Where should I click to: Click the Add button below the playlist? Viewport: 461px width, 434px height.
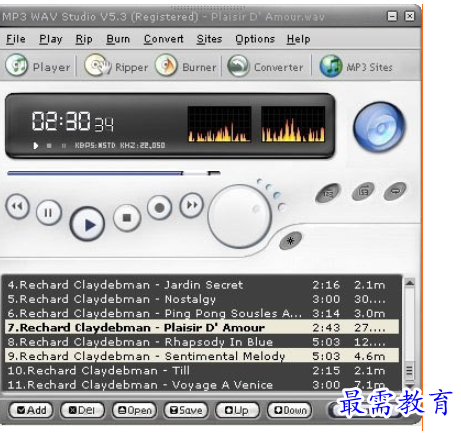[31, 410]
